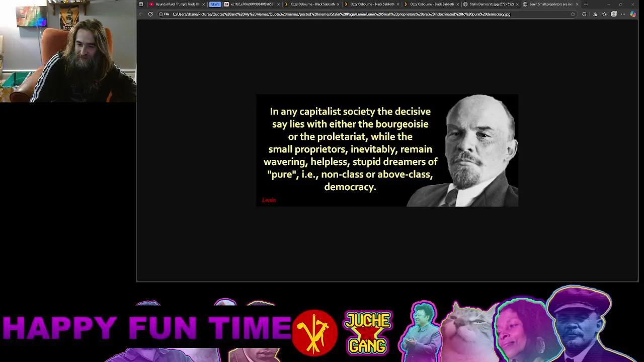Add page to favorites with star icon
The width and height of the screenshot is (644, 362).
[x=573, y=14]
